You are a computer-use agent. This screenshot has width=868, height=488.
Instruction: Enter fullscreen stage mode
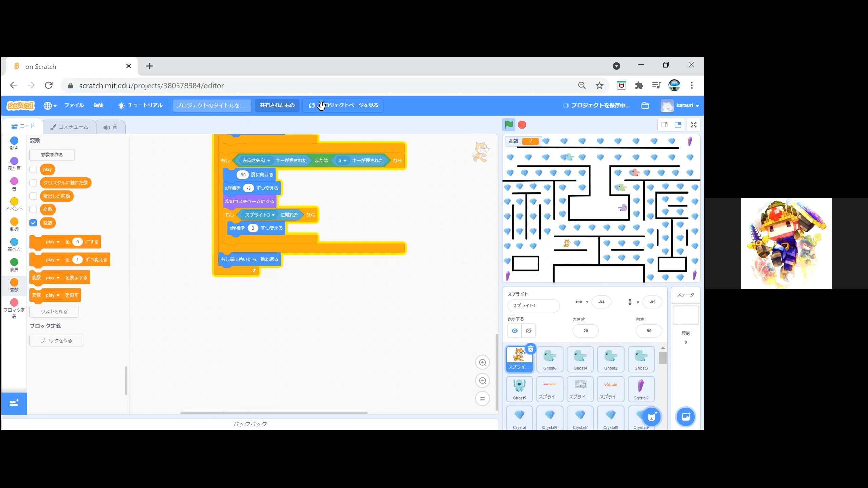(693, 125)
